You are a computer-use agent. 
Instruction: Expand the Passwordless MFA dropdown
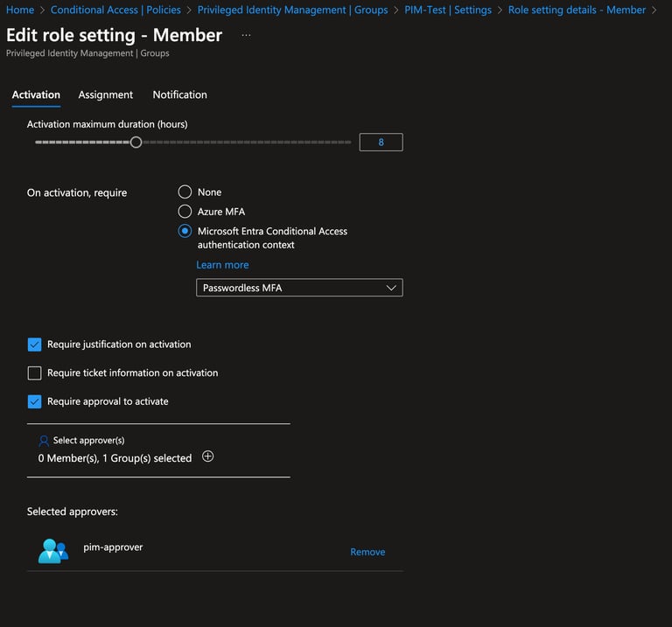point(299,288)
